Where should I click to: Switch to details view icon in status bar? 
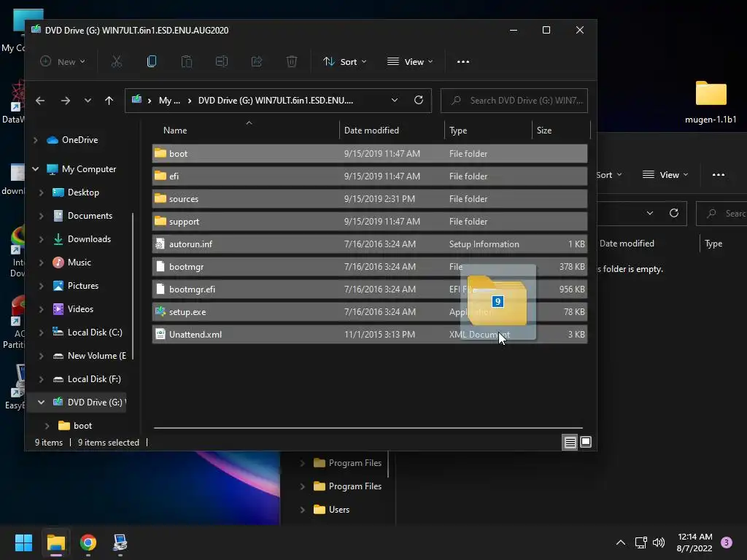point(570,442)
